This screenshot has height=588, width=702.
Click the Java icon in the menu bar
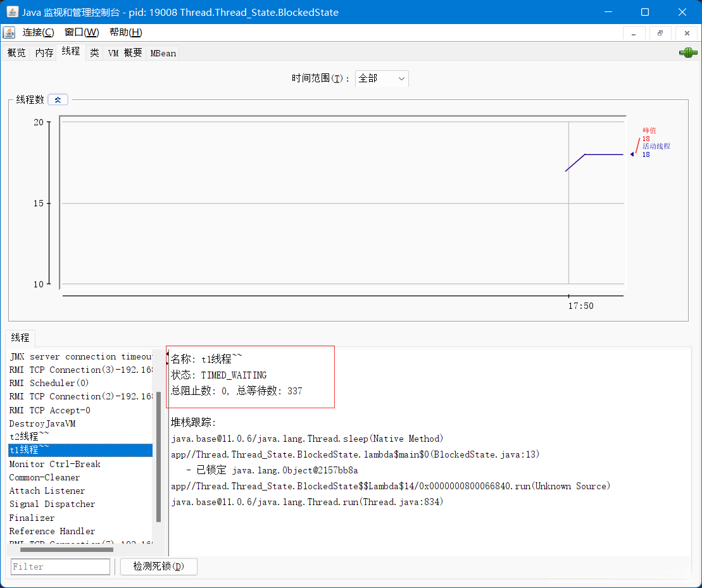pos(9,33)
